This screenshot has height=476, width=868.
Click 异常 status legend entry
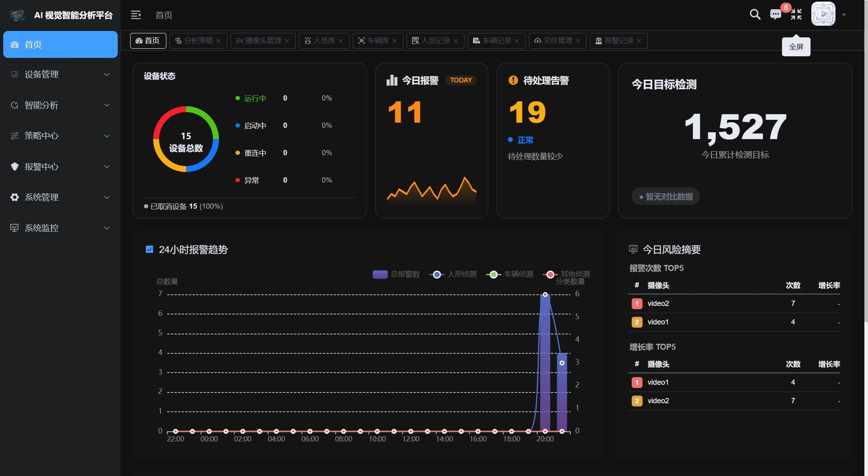pos(247,180)
